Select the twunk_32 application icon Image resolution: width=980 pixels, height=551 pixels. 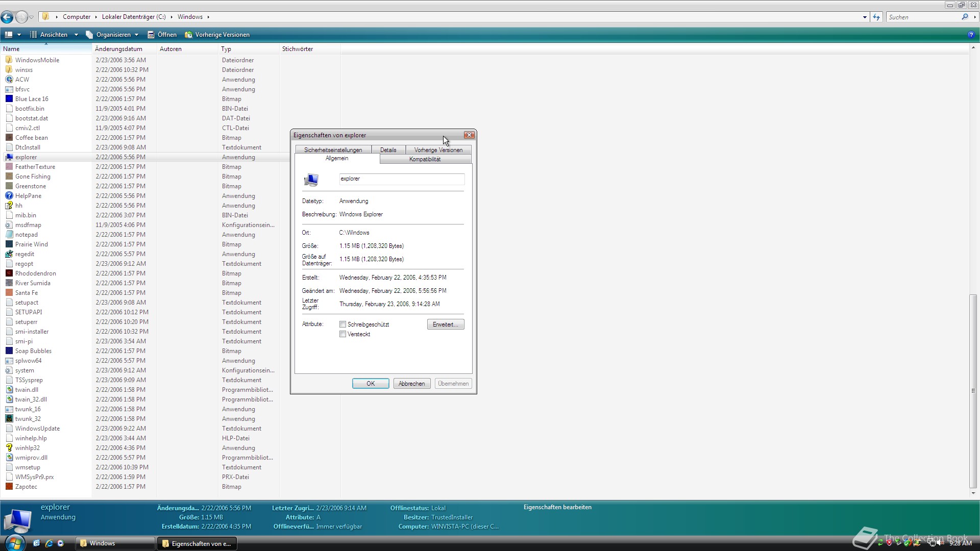pos(9,419)
